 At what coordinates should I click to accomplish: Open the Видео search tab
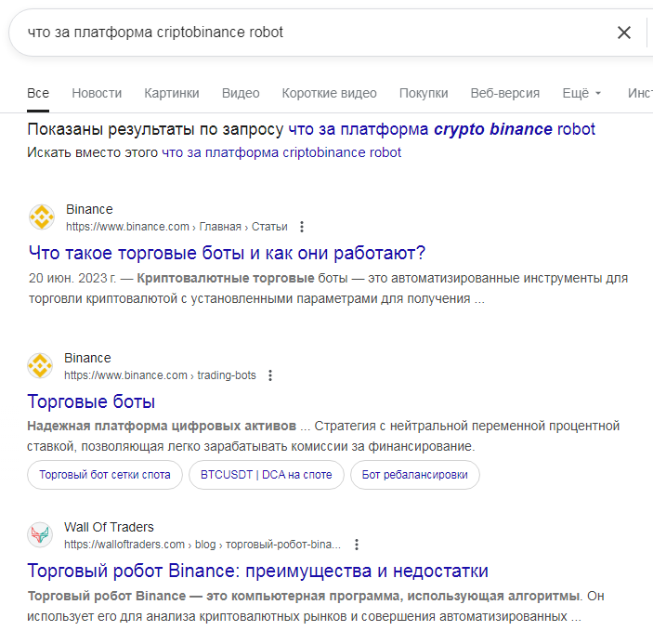241,93
